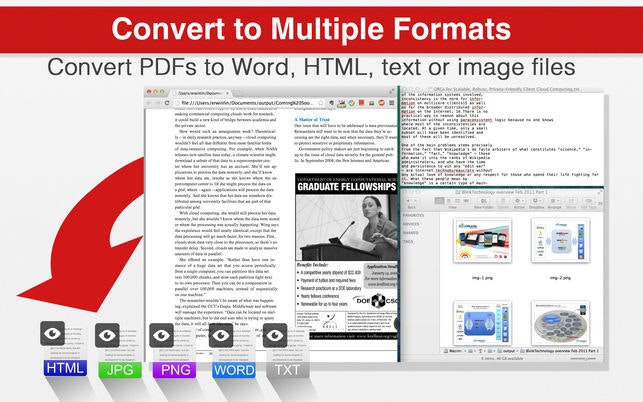The image size is (643, 402).
Task: Switch Finder to column view
Action: (457, 201)
